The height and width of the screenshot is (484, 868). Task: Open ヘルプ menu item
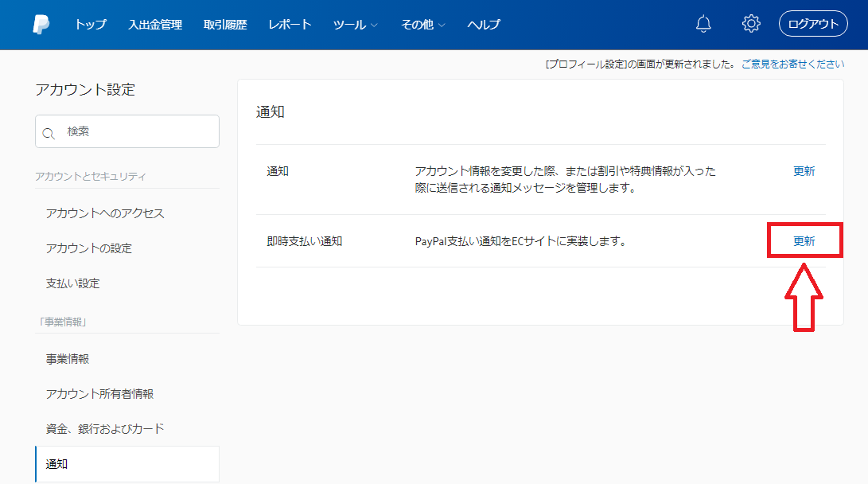coord(483,25)
